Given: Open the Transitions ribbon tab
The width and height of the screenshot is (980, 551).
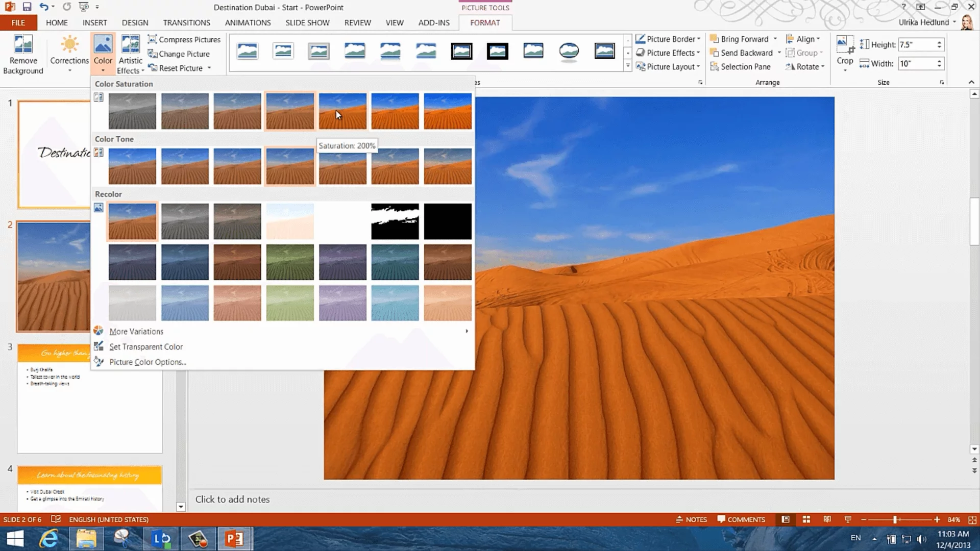Looking at the screenshot, I should [x=186, y=23].
